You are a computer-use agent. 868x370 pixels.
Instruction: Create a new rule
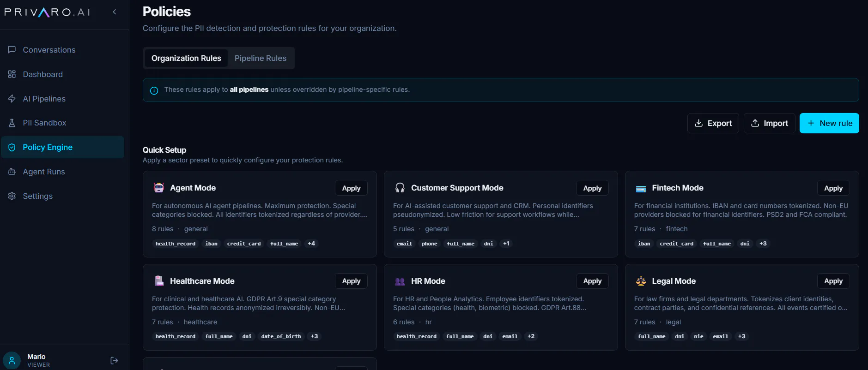(x=829, y=123)
